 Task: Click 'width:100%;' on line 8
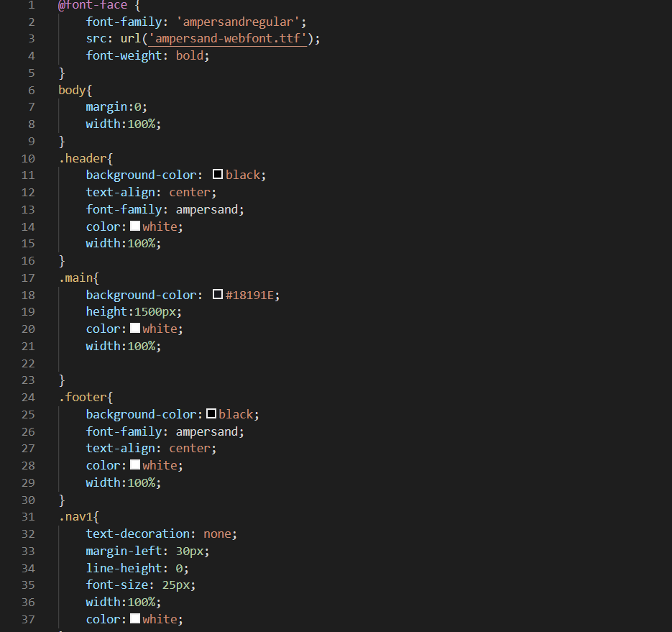[124, 124]
